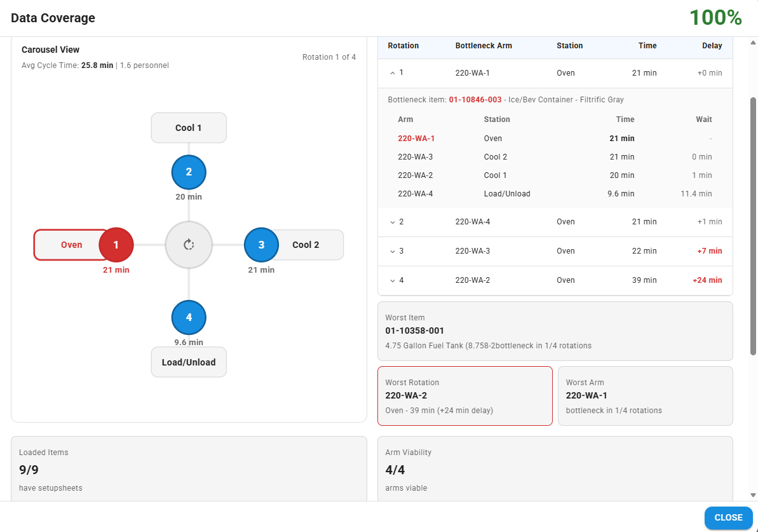
Task: Click the Load/Unload station box
Action: coord(189,362)
